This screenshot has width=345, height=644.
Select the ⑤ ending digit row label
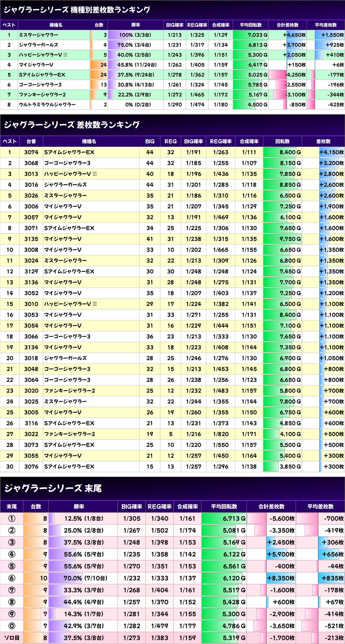point(12,566)
